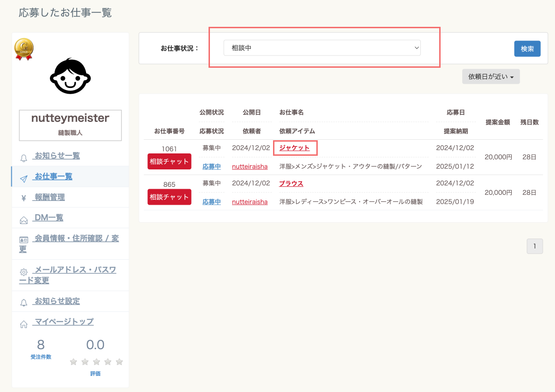This screenshot has height=392, width=555.
Task: Click the bell icon beside お知らせ一覧
Action: pos(24,158)
